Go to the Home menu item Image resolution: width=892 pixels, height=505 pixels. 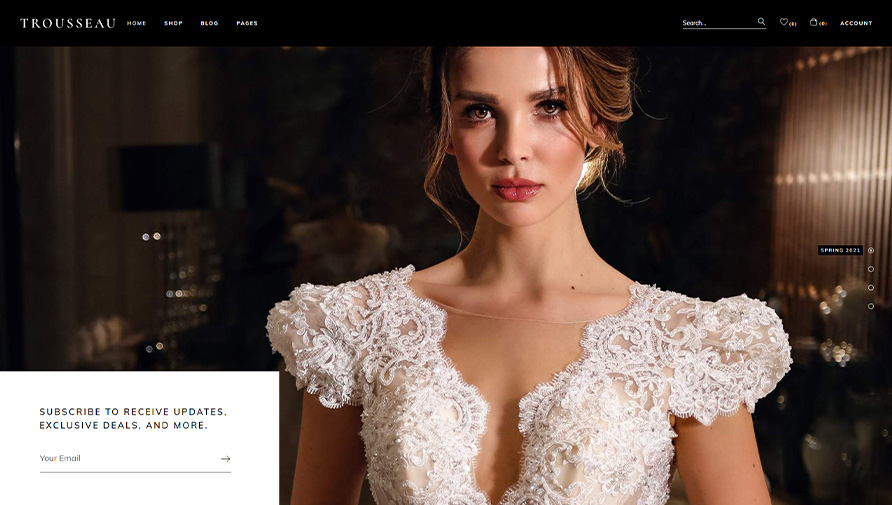point(136,23)
